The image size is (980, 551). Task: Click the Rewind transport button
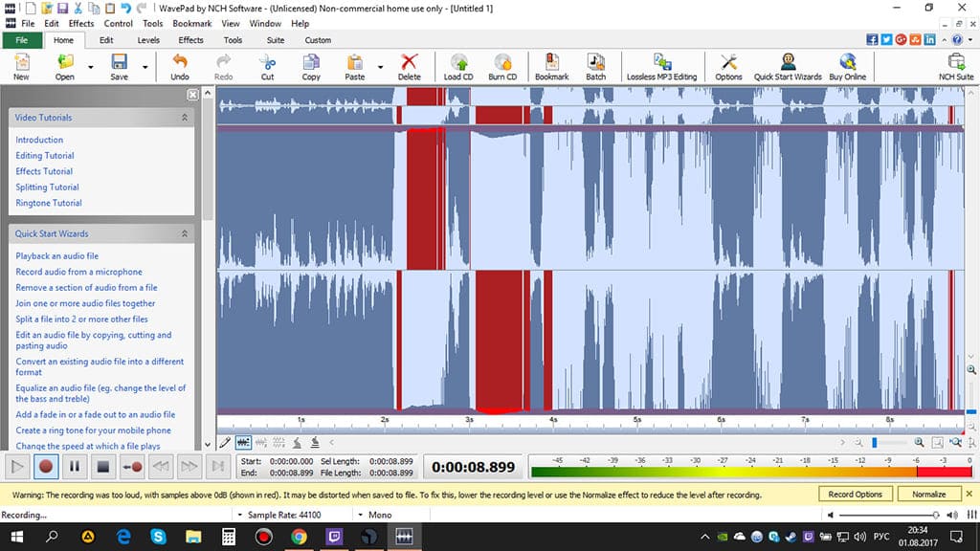(x=161, y=467)
